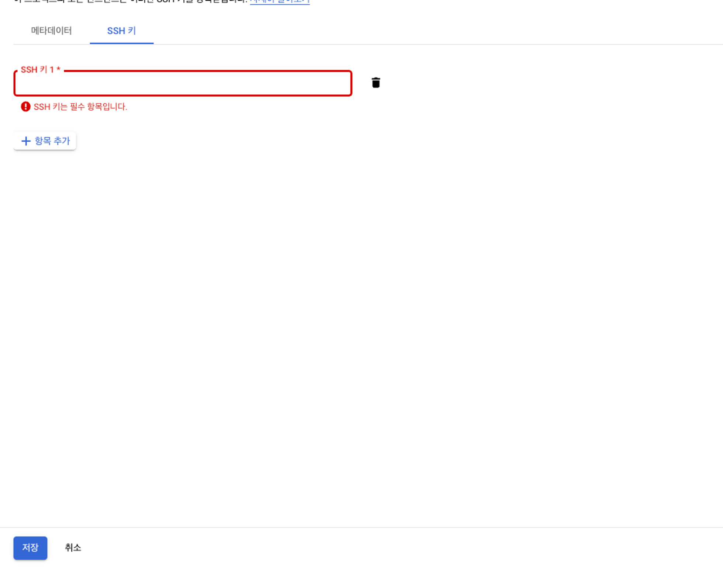
Task: Select the SSH 키 tab
Action: pyautogui.click(x=121, y=31)
